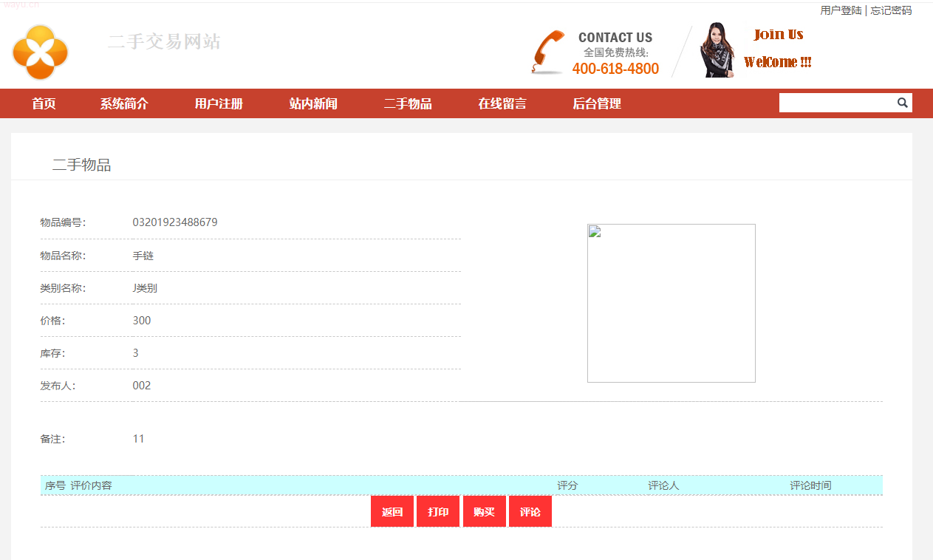
Task: Open the 二手物品 navigation menu item
Action: 408,103
